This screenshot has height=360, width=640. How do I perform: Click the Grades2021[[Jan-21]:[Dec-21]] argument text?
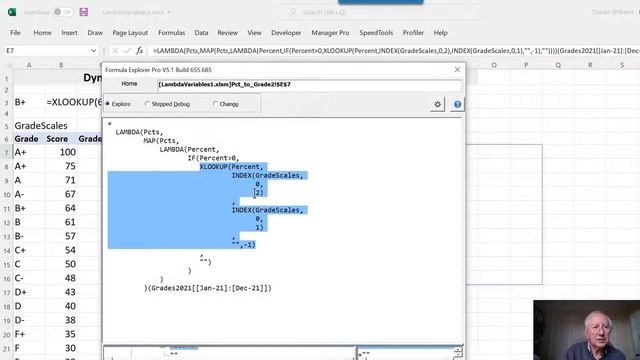(x=209, y=288)
